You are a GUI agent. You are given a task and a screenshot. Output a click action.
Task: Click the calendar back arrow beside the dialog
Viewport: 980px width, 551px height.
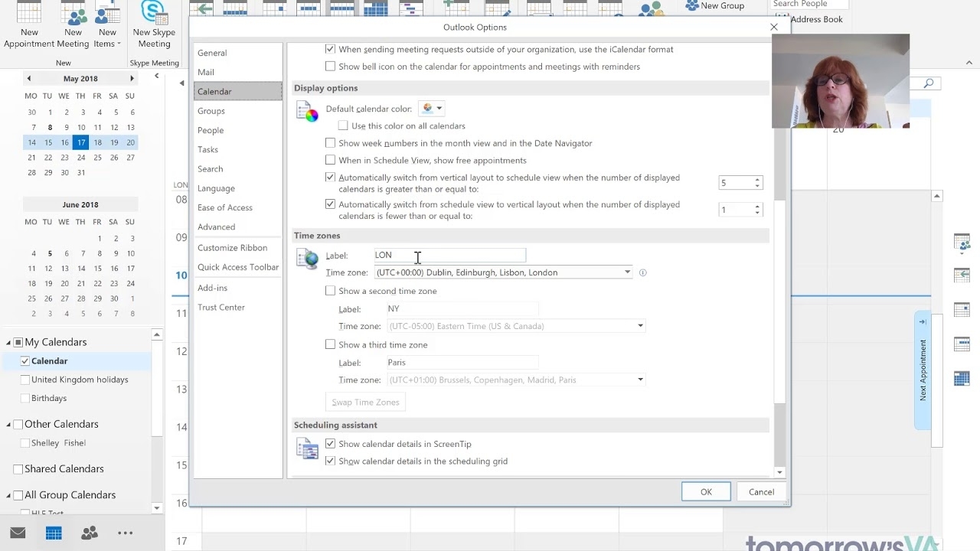[181, 83]
